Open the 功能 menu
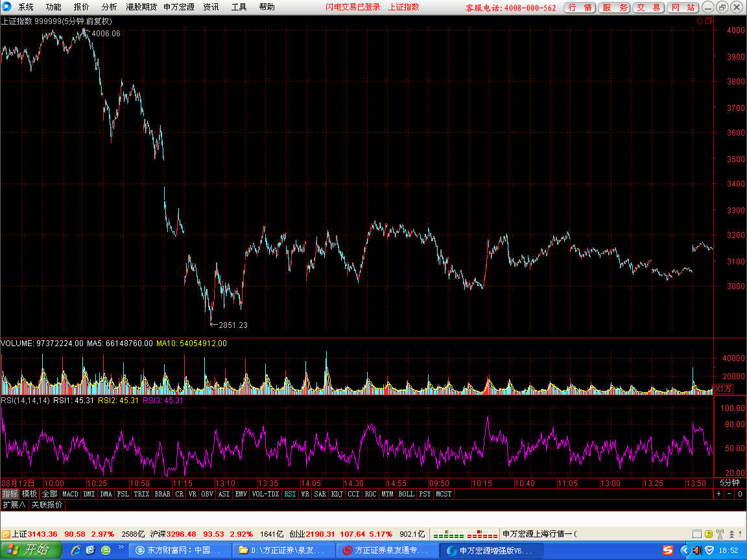The height and width of the screenshot is (560, 747). (x=53, y=7)
